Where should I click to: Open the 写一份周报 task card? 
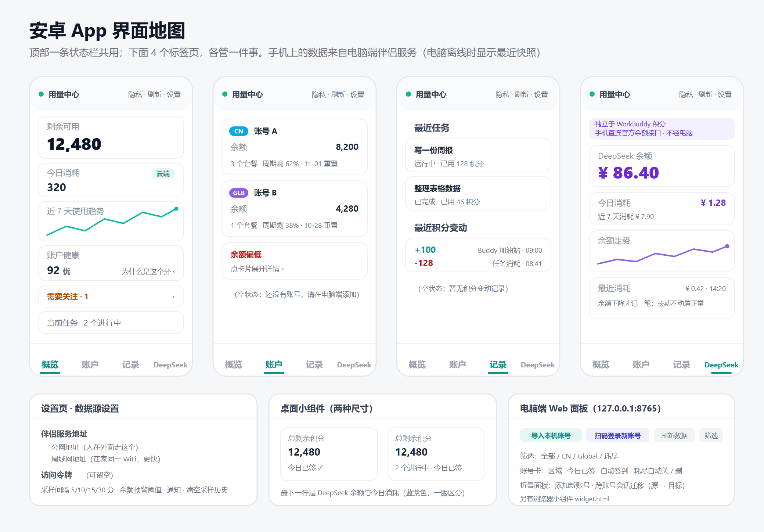(478, 155)
